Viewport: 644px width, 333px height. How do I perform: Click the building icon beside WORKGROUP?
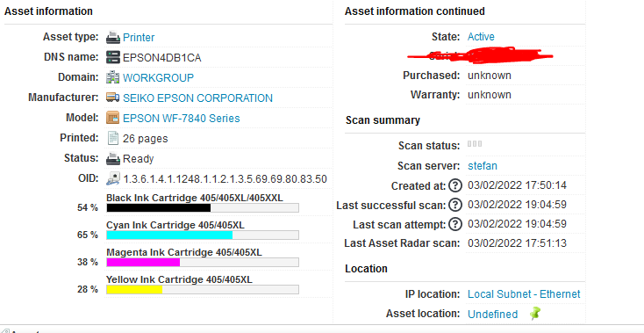pyautogui.click(x=113, y=77)
